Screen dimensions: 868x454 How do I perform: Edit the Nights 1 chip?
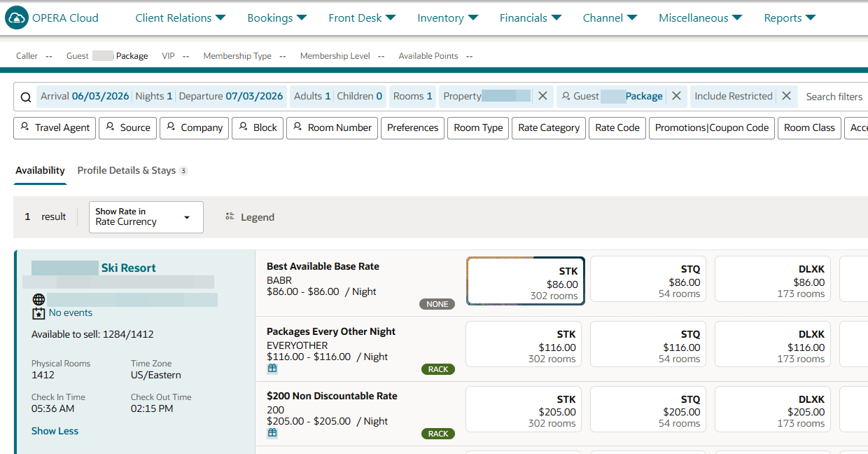pyautogui.click(x=154, y=96)
